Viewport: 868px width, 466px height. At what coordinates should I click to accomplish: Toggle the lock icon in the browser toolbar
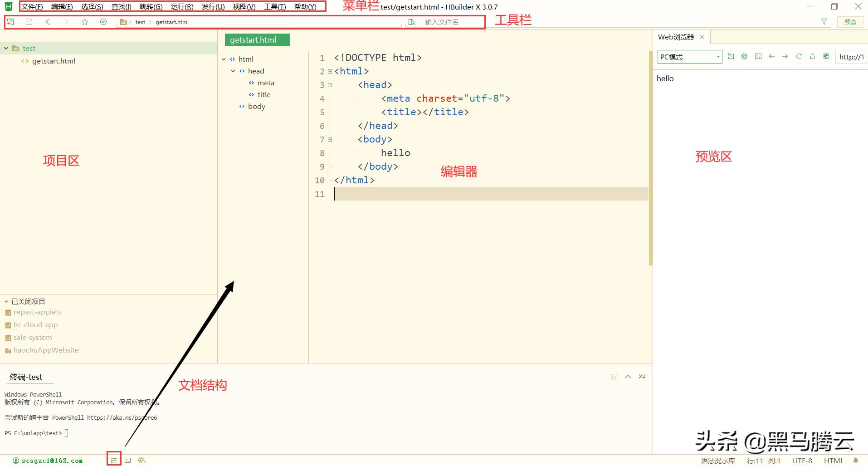point(812,57)
